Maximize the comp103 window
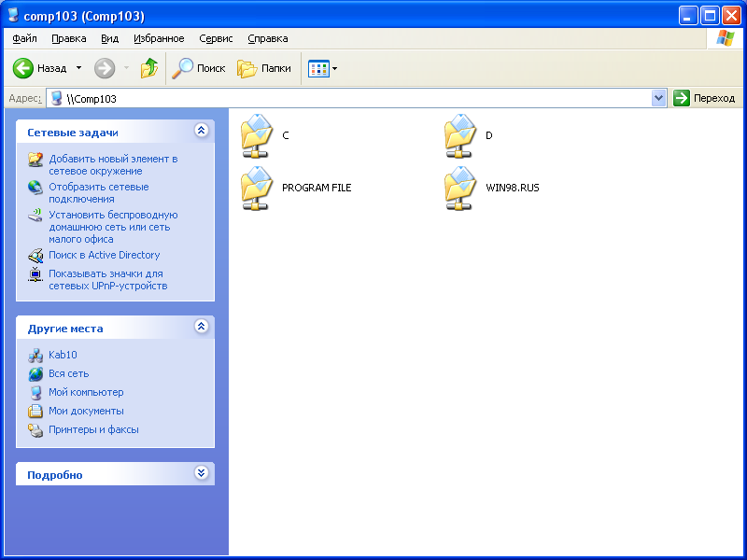 [x=710, y=16]
